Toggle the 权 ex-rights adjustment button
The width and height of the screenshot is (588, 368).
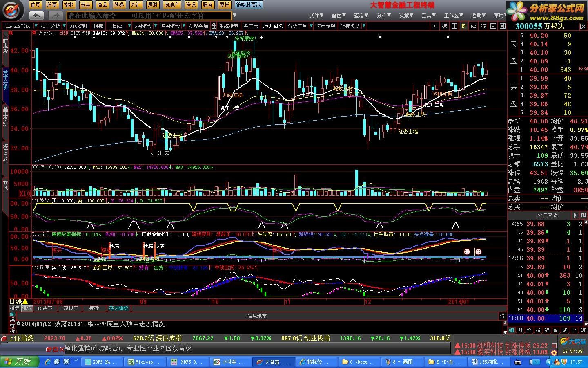(x=463, y=26)
